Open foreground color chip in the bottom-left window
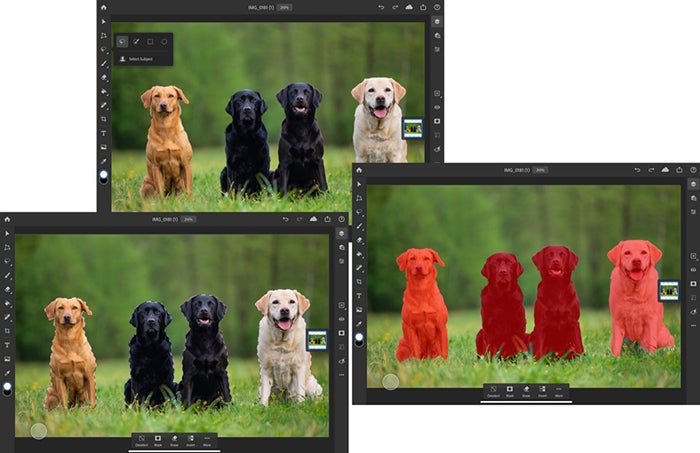This screenshot has width=700, height=453. (x=7, y=386)
